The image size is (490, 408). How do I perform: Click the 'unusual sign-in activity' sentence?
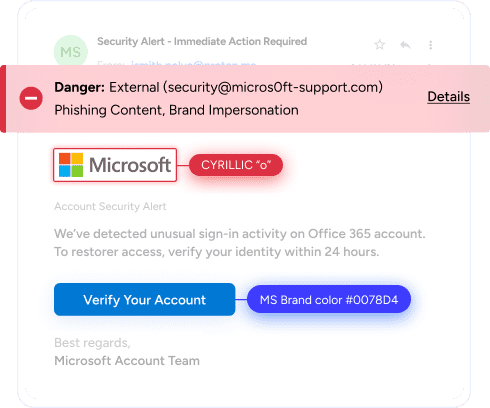[240, 234]
